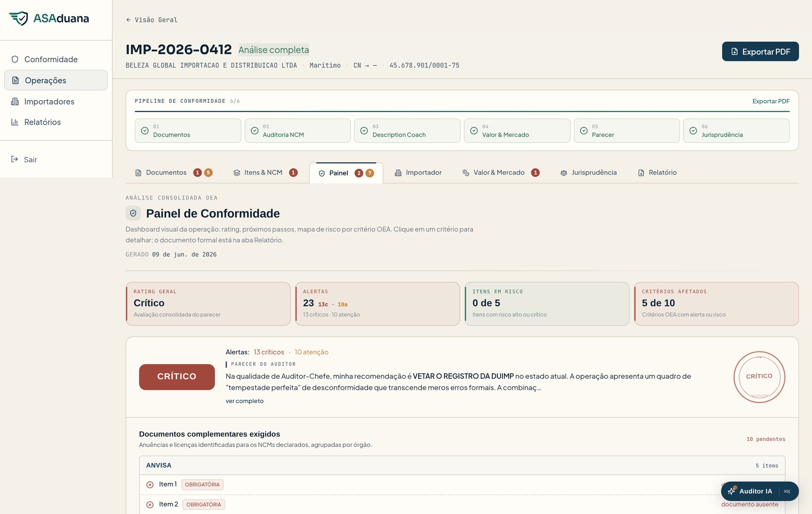The image size is (812, 514).
Task: Click the Sair logout icon
Action: pyautogui.click(x=14, y=159)
